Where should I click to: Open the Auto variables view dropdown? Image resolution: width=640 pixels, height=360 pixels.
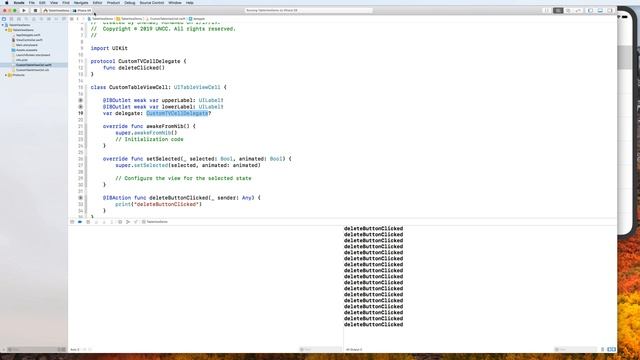tap(75, 349)
